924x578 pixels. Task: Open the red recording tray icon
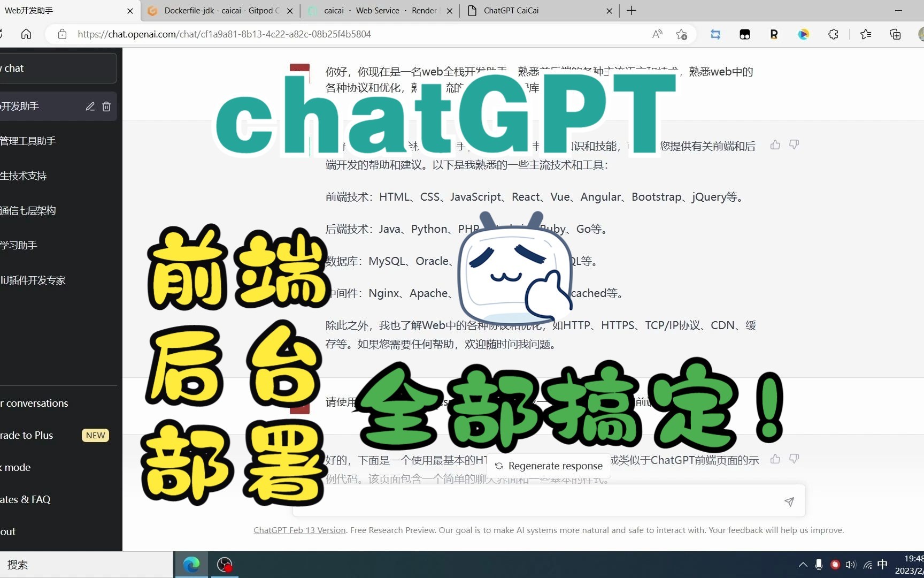[835, 565]
